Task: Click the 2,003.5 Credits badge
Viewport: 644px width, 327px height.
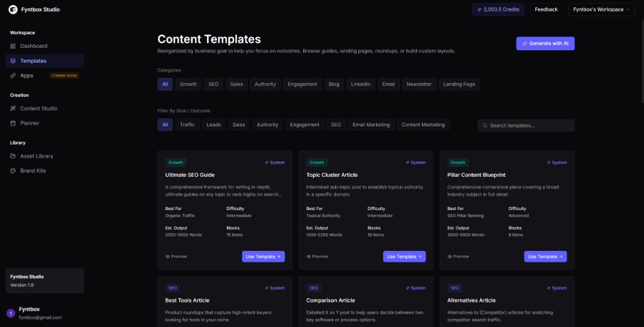Action: coord(498,9)
